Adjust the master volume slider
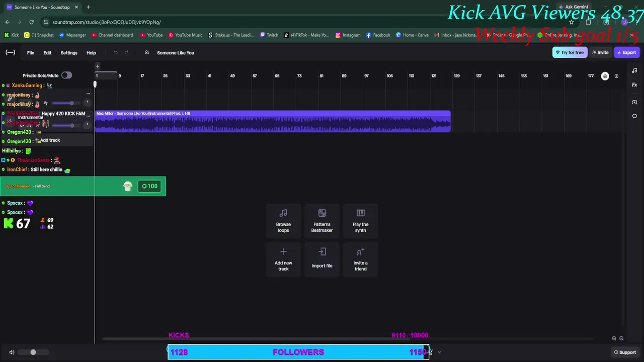This screenshot has height=362, width=644. pos(34,352)
